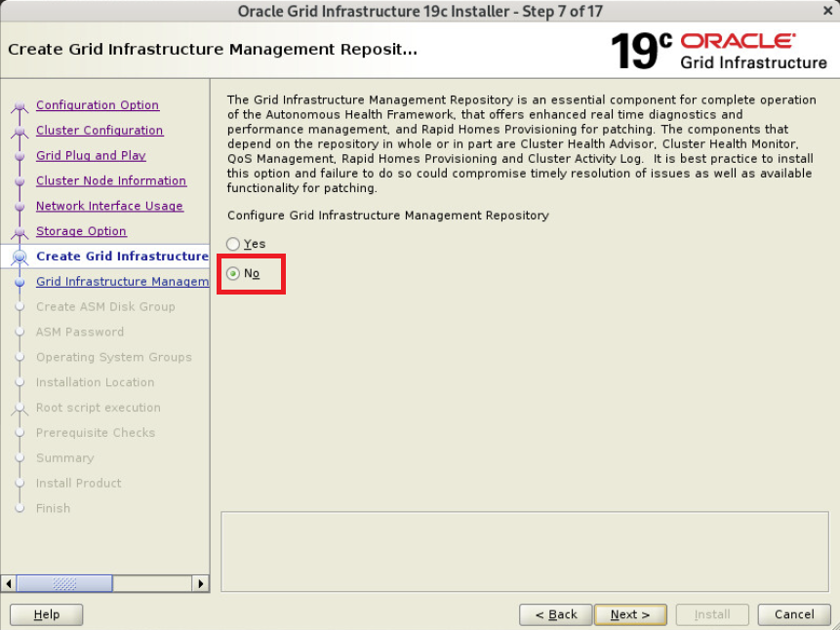Go back with the Back button
This screenshot has width=840, height=630.
tap(556, 614)
